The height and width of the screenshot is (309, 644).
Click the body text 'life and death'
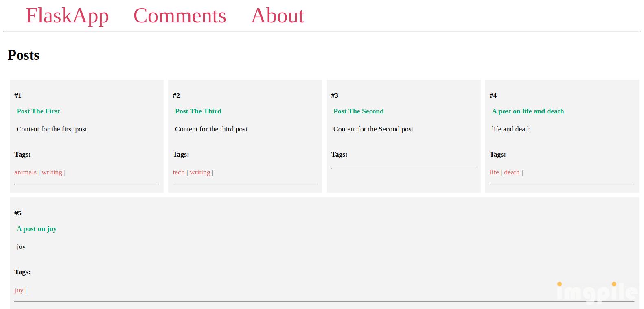(511, 129)
